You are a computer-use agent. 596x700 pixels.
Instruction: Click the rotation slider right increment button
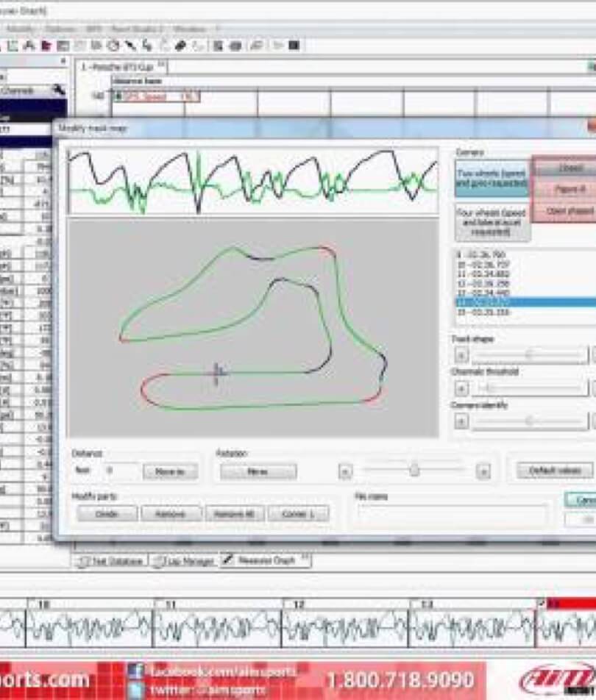pos(483,471)
